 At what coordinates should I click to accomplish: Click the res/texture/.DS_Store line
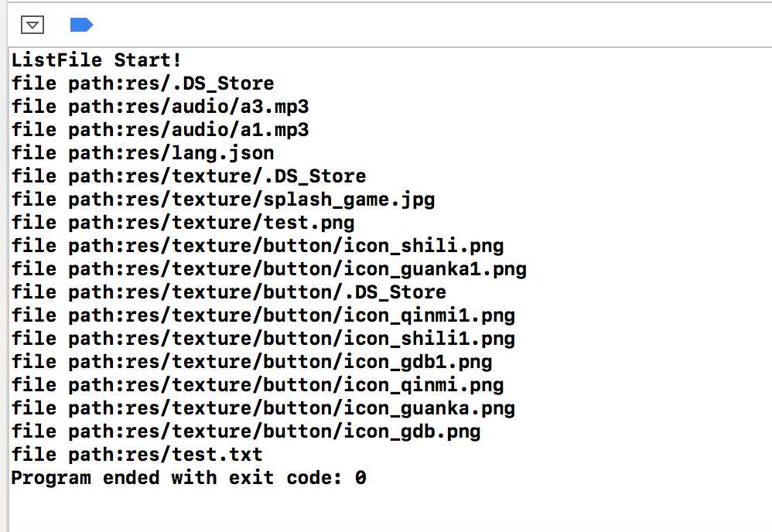(189, 176)
